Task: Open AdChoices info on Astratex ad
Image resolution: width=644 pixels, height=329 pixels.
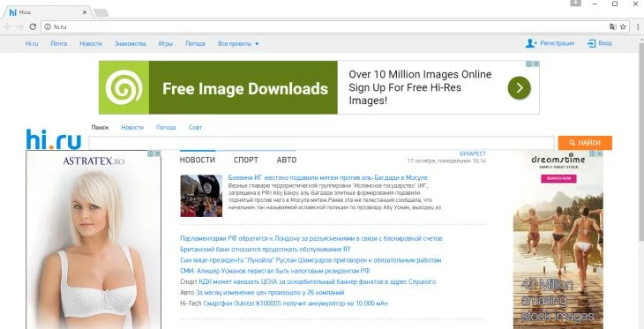Action: tap(151, 153)
